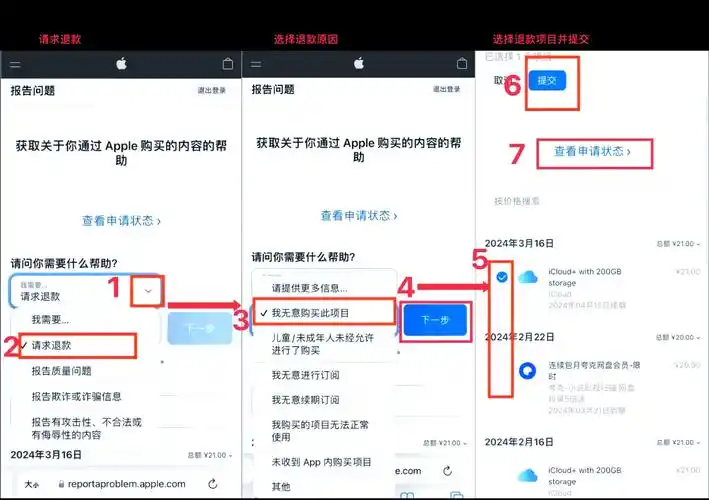Open the shopping bag icon in the middle screenshot
The image size is (709, 500).
(462, 63)
